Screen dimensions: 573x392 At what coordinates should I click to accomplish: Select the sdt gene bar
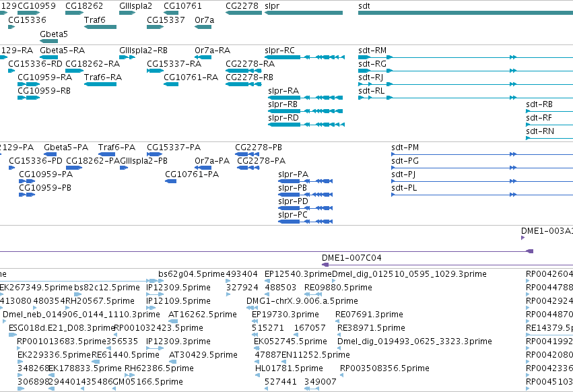click(465, 13)
